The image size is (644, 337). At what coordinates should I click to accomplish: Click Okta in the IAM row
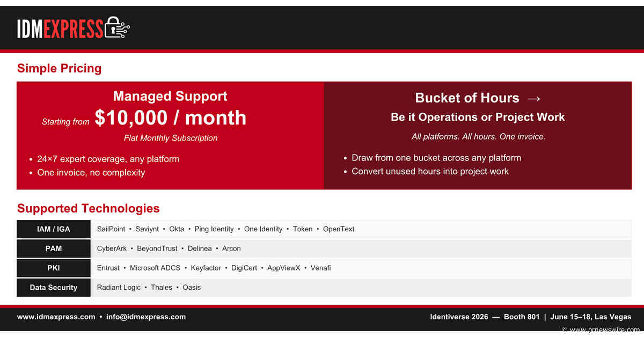[177, 229]
